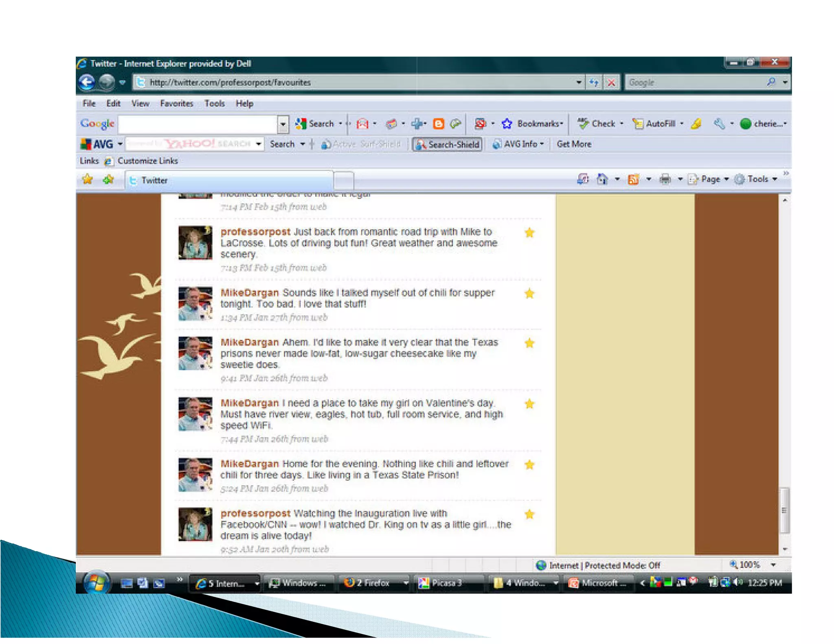This screenshot has height=644, width=834.
Task: Click the RSS feeds toolbar icon
Action: (x=633, y=179)
